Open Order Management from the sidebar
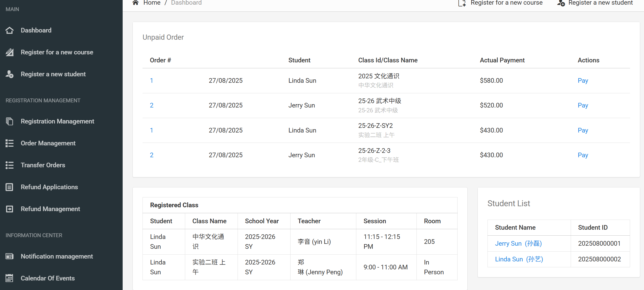The width and height of the screenshot is (644, 290). [48, 143]
